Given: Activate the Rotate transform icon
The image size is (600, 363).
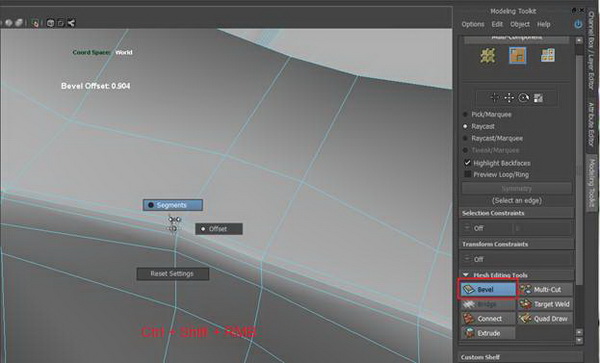Looking at the screenshot, I should 523,98.
